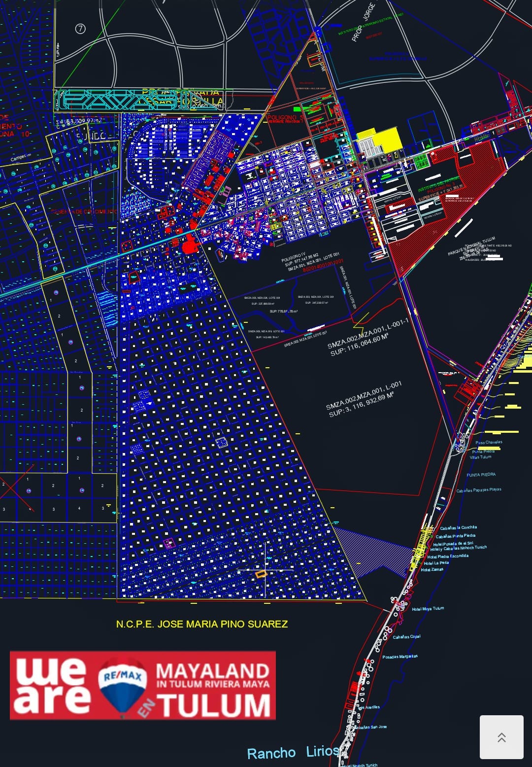Viewport: 532px width, 767px height.
Task: Click 'N.C.P.E. JOSE MARIA PINO SUAREZ' text
Action: (201, 624)
